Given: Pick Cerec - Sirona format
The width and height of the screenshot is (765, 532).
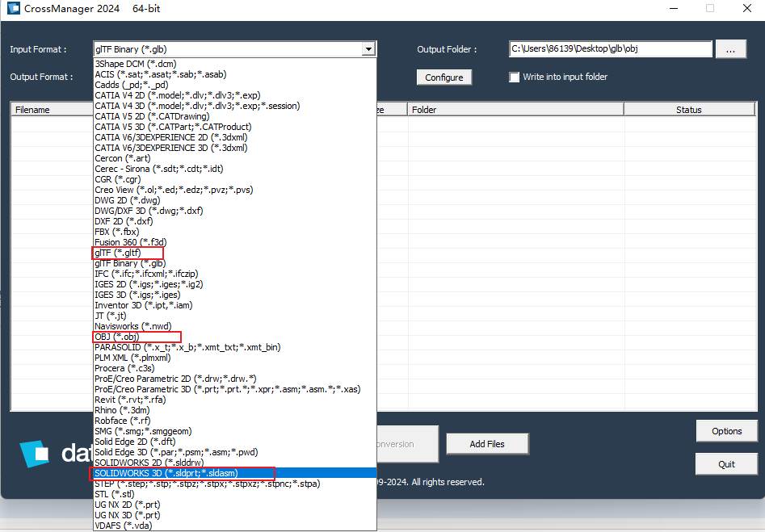Looking at the screenshot, I should [x=235, y=169].
